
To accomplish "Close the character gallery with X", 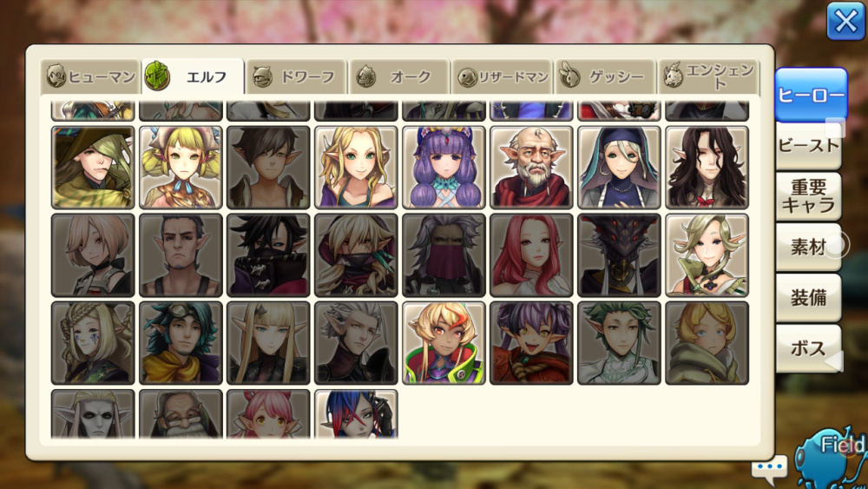I will coord(845,22).
